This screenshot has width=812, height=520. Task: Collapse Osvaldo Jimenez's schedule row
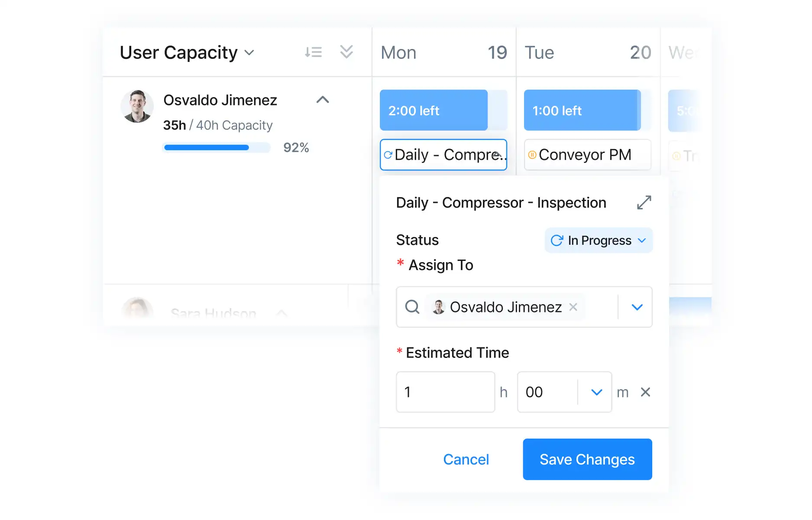(322, 100)
